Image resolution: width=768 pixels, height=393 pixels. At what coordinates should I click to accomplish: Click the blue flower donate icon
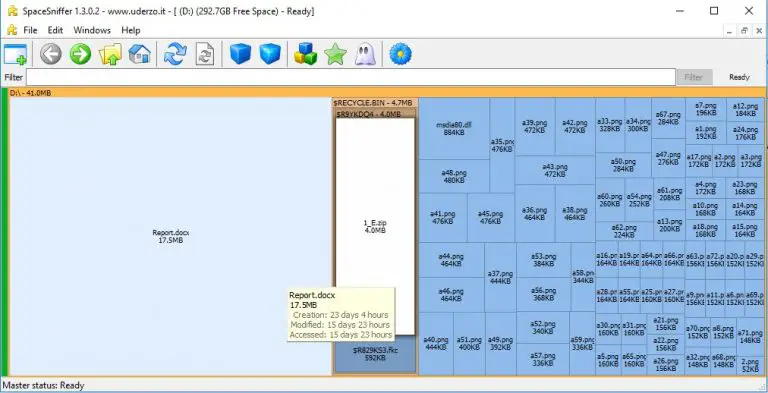(x=400, y=54)
